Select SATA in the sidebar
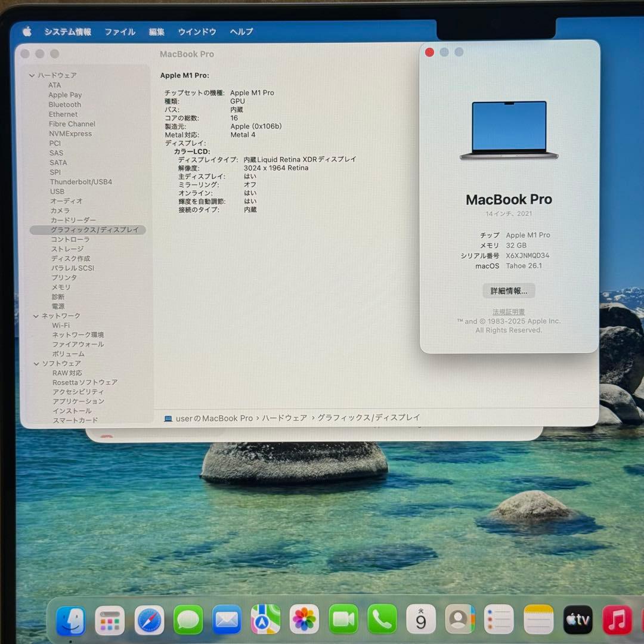Screen dimensions: 644x644 pyautogui.click(x=58, y=163)
